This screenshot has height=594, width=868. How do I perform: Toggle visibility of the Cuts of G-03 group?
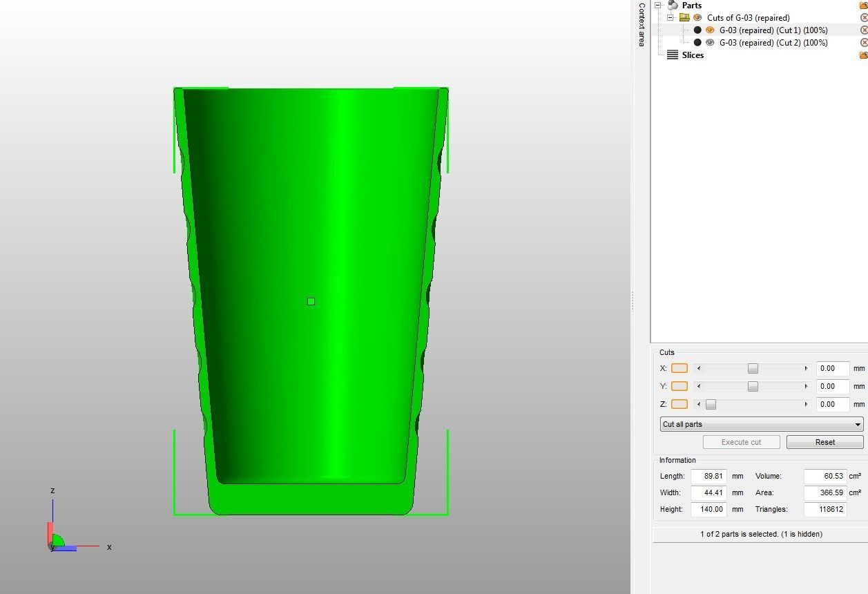pos(698,17)
